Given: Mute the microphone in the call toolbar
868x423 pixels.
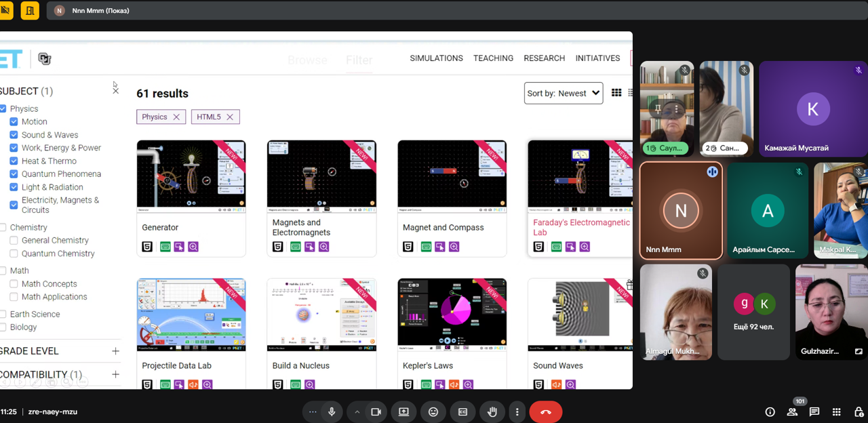Looking at the screenshot, I should point(332,411).
